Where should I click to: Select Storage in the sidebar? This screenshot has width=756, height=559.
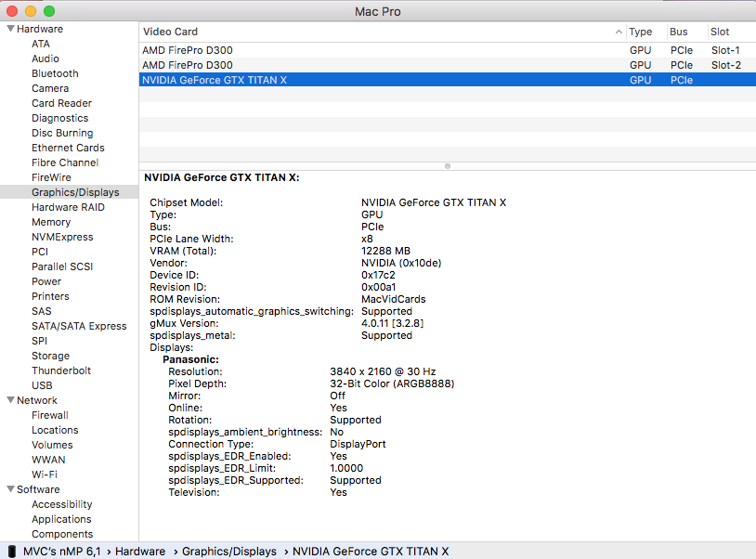point(51,356)
